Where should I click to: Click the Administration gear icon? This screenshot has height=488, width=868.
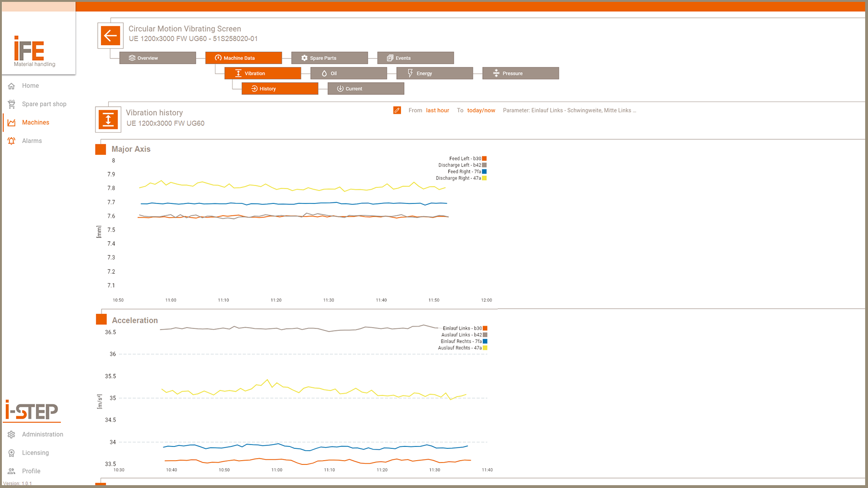tap(11, 435)
